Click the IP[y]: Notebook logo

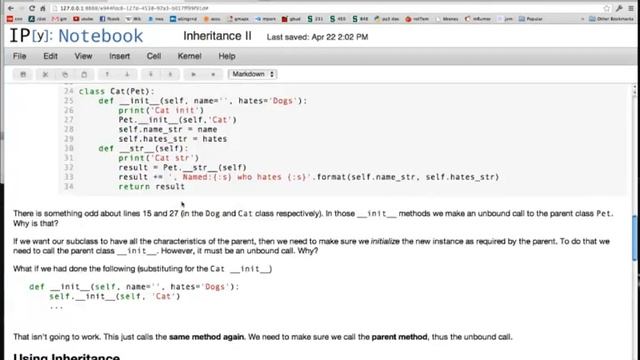tap(76, 36)
